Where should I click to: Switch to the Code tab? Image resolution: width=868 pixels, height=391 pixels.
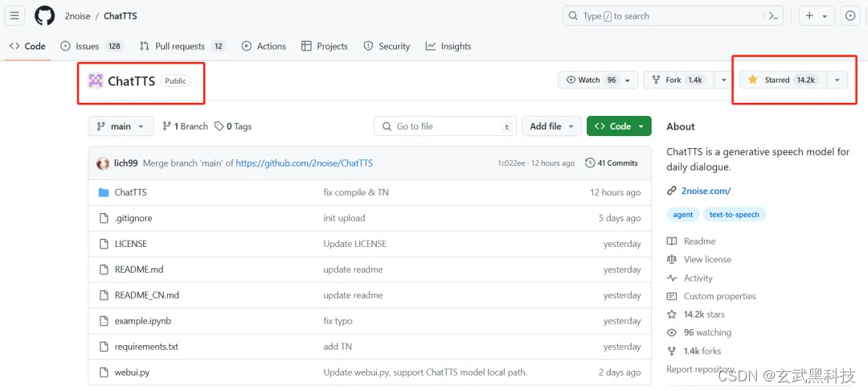27,47
